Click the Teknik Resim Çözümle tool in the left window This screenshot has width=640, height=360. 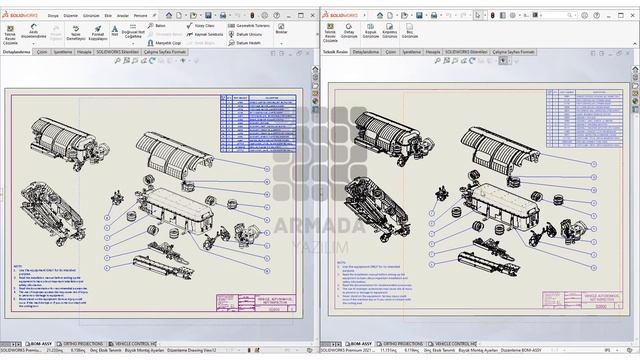pyautogui.click(x=10, y=35)
